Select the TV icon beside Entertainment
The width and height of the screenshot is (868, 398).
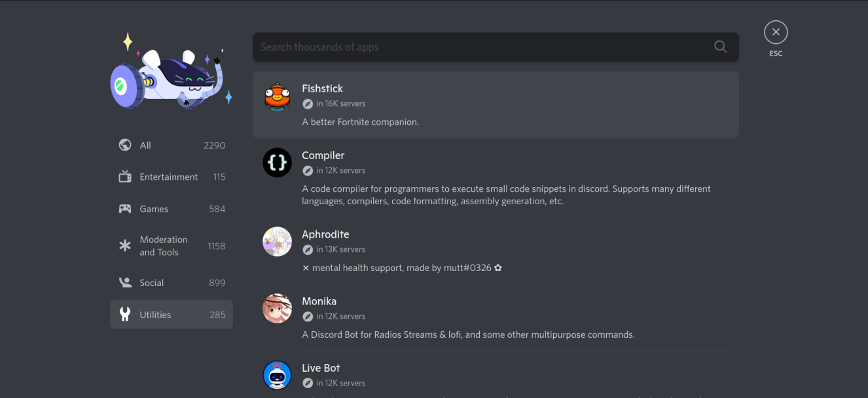(x=125, y=176)
